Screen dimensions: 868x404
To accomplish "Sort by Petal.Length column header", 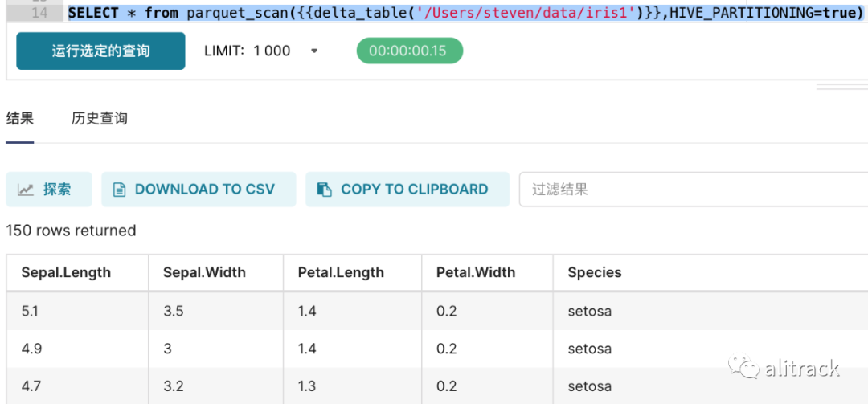I will coord(341,272).
